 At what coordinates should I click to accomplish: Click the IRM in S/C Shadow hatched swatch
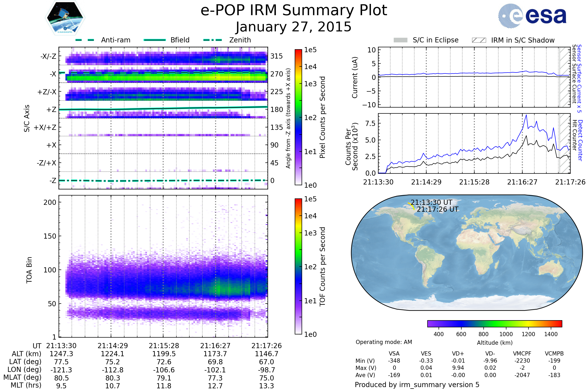[x=479, y=40]
